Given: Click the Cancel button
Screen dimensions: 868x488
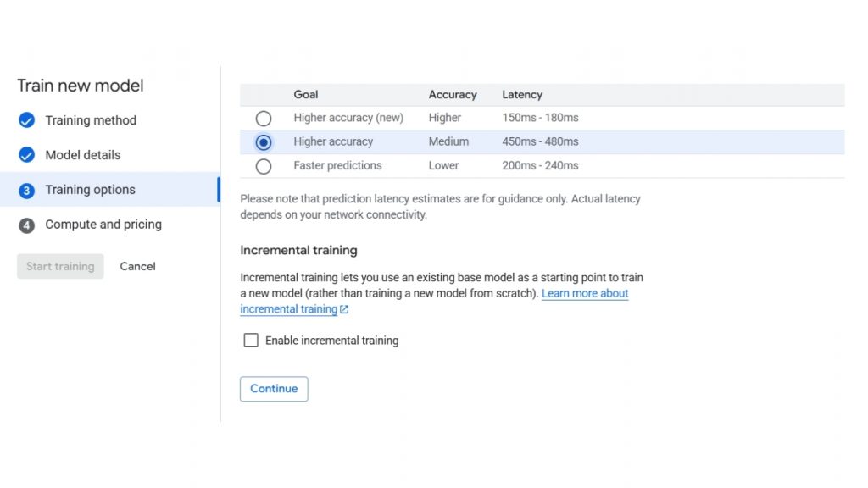Looking at the screenshot, I should coord(137,266).
